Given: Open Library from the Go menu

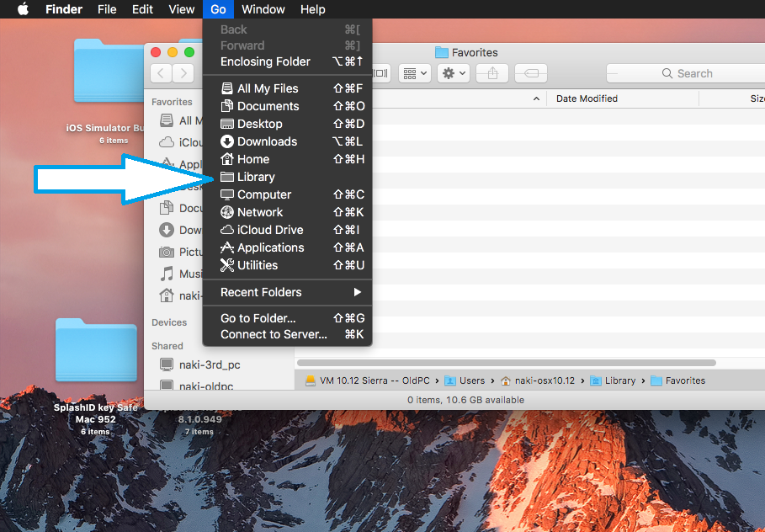Looking at the screenshot, I should click(256, 177).
